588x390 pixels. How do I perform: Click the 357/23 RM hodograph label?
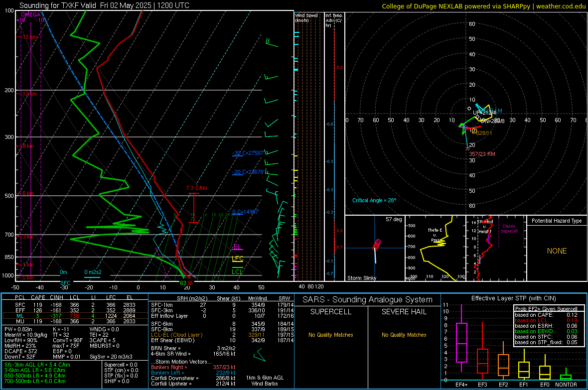point(482,154)
